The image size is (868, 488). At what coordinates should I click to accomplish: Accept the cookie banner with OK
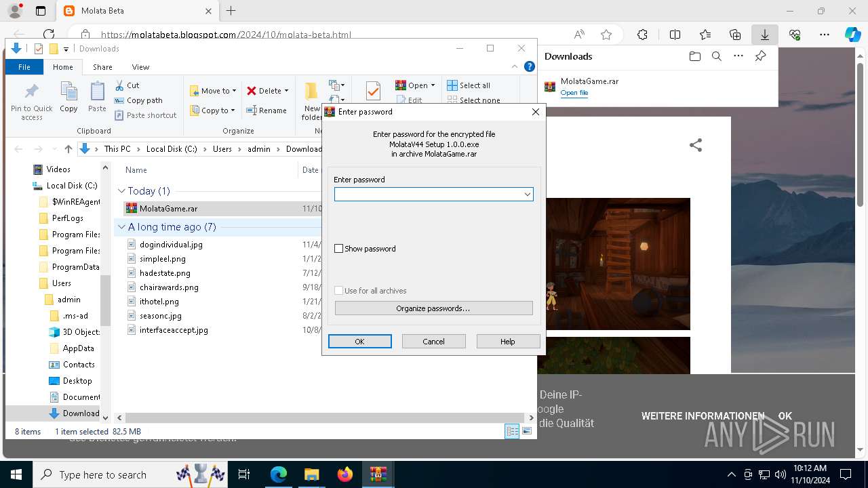point(785,416)
